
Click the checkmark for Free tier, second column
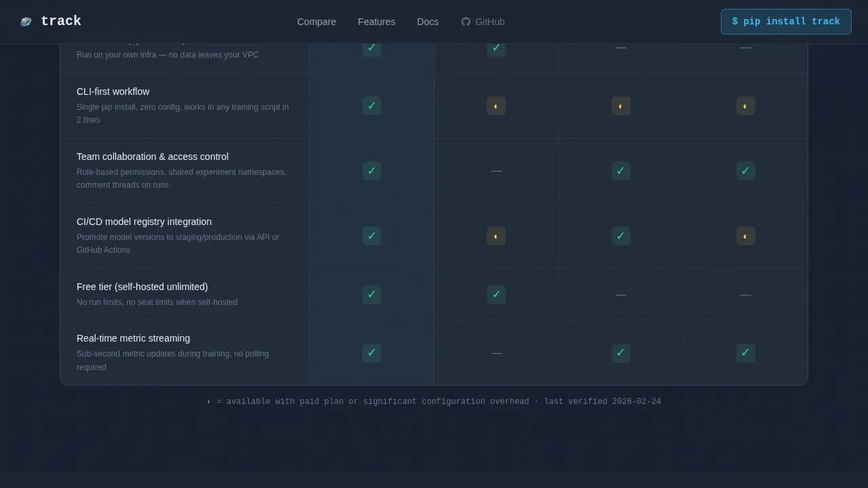point(496,295)
